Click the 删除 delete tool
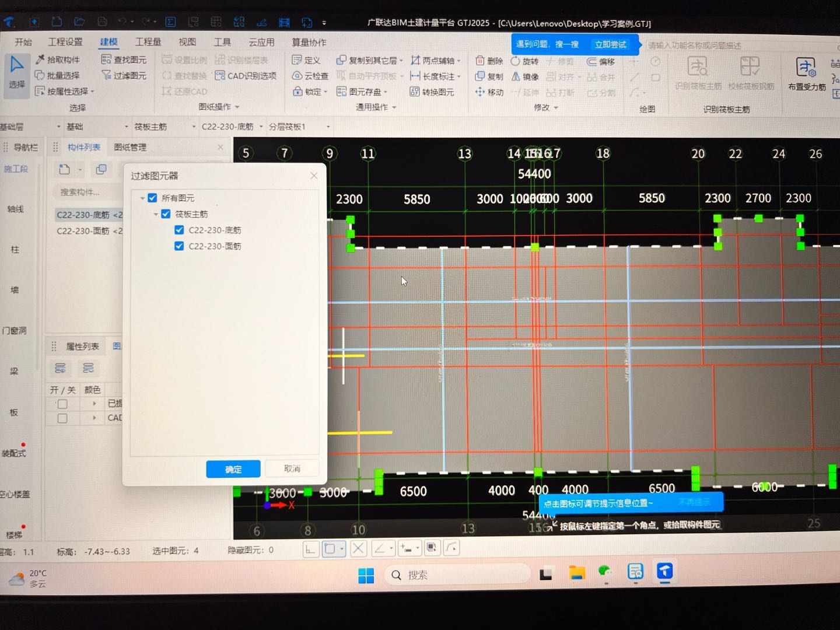840x630 pixels. 489,61
